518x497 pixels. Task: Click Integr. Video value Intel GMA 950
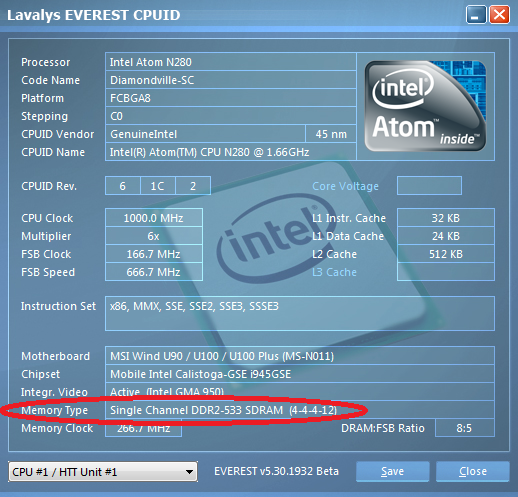[x=300, y=392]
